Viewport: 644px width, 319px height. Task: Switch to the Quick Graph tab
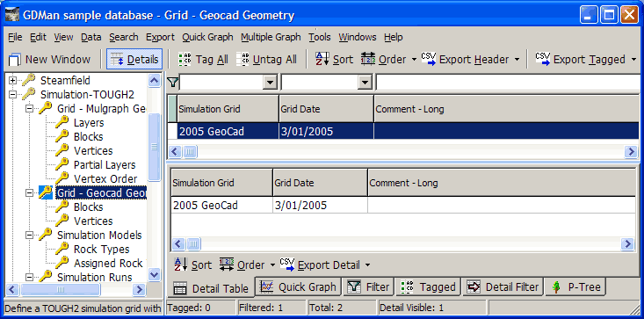[299, 286]
